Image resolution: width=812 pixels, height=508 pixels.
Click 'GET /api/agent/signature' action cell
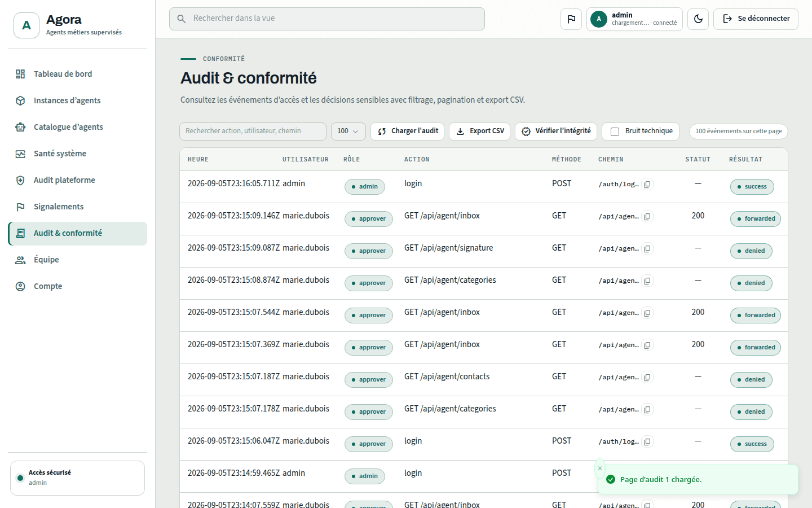(448, 248)
